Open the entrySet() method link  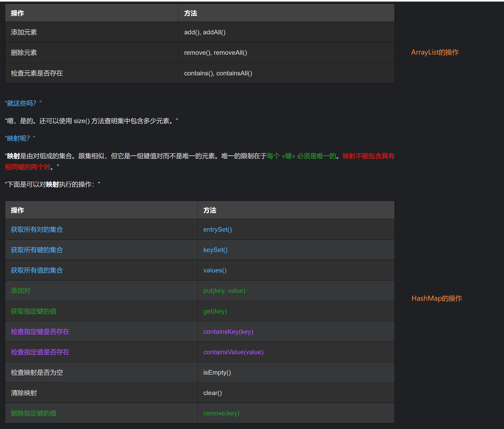pos(217,229)
